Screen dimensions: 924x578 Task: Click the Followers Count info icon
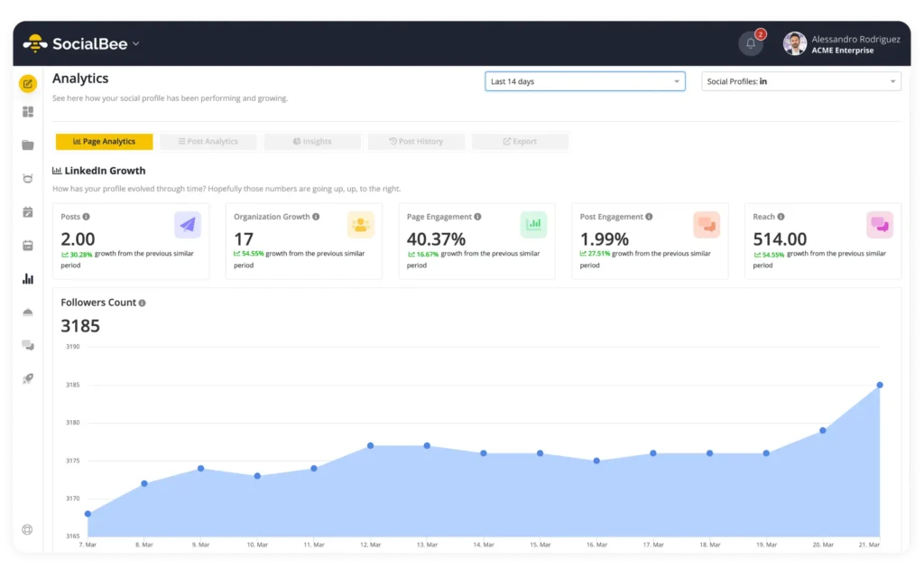click(142, 303)
